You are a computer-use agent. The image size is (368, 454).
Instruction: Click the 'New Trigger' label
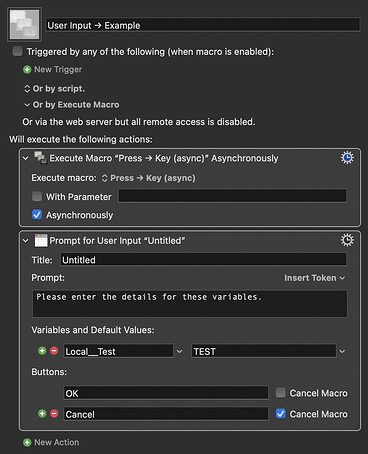point(58,70)
